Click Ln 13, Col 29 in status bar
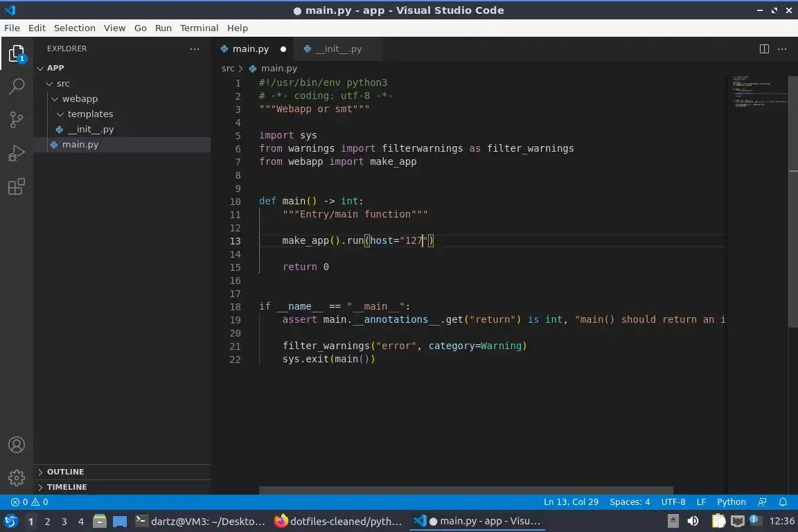The height and width of the screenshot is (532, 798). [571, 502]
